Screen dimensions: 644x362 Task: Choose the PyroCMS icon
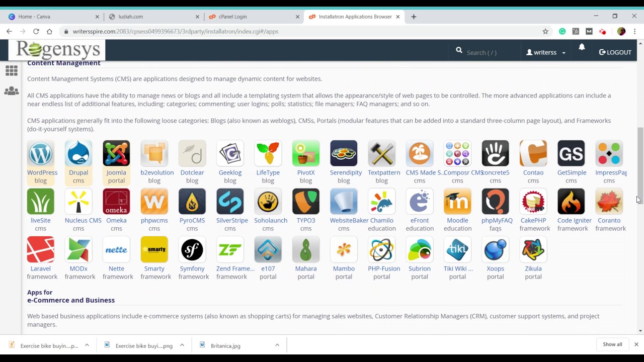192,202
